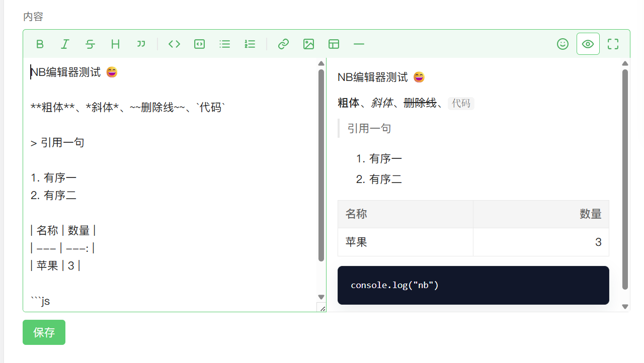The height and width of the screenshot is (363, 644).
Task: Click the green 保存 button
Action: [x=44, y=332]
